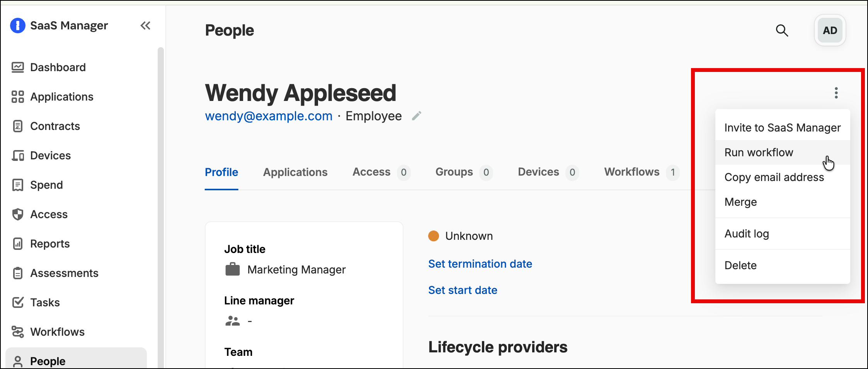Click the orange Unknown status indicator
Screen dimensions: 868x369
pyautogui.click(x=434, y=236)
